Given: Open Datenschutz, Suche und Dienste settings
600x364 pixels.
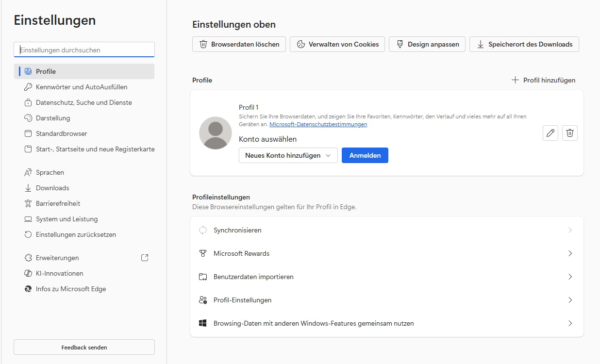Looking at the screenshot, I should tap(83, 102).
